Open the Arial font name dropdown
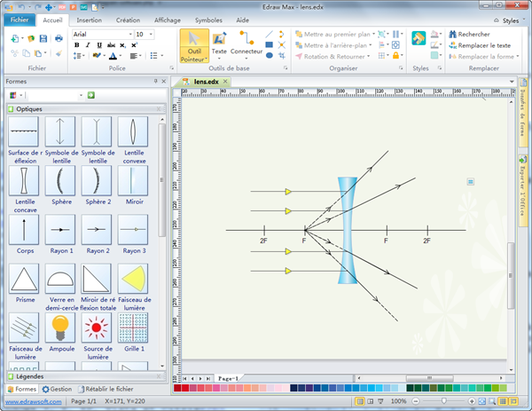The width and height of the screenshot is (532, 411). click(x=129, y=34)
